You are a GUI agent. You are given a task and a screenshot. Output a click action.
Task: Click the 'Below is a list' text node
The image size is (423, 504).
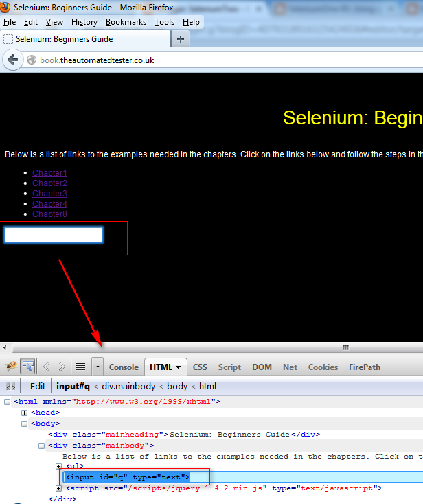click(242, 457)
